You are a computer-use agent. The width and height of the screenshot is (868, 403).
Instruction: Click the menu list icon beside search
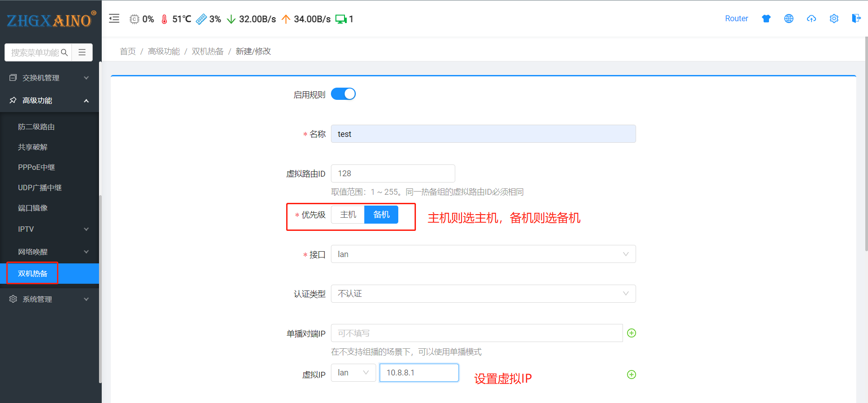[x=82, y=52]
